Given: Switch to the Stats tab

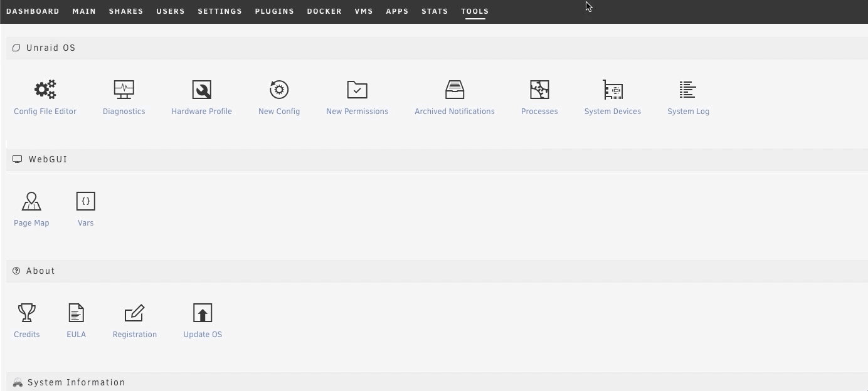Looking at the screenshot, I should pos(435,11).
